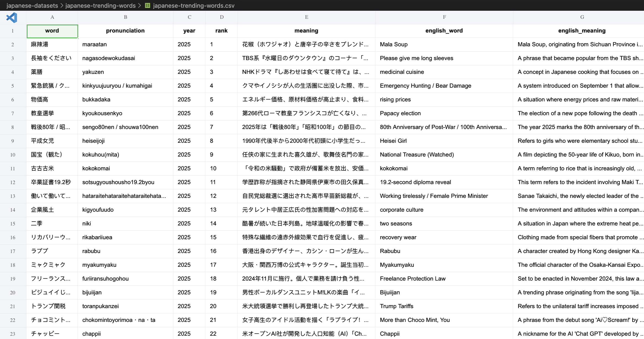Open the japanese-trending-words folder breadcrumb
Image resolution: width=644 pixels, height=339 pixels.
[x=101, y=6]
